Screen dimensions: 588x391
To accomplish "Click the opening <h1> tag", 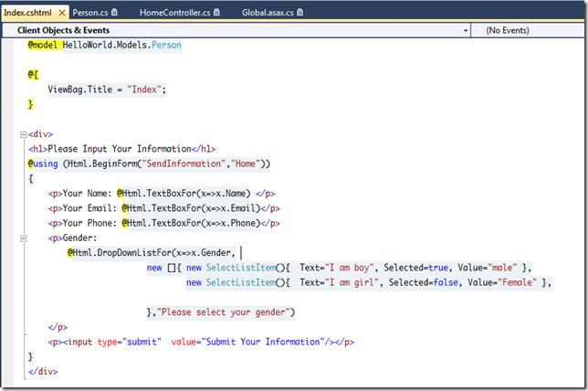I will coord(37,149).
